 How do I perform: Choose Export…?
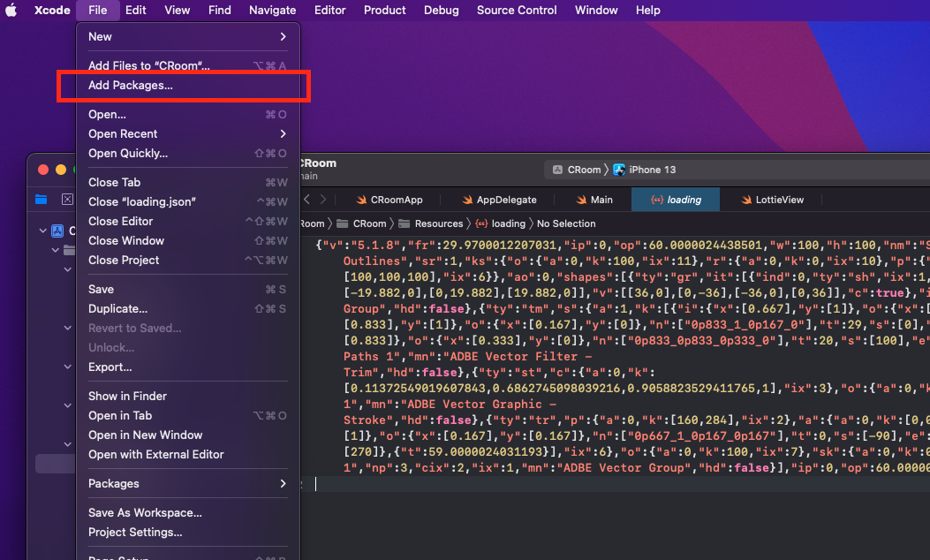click(x=188, y=367)
